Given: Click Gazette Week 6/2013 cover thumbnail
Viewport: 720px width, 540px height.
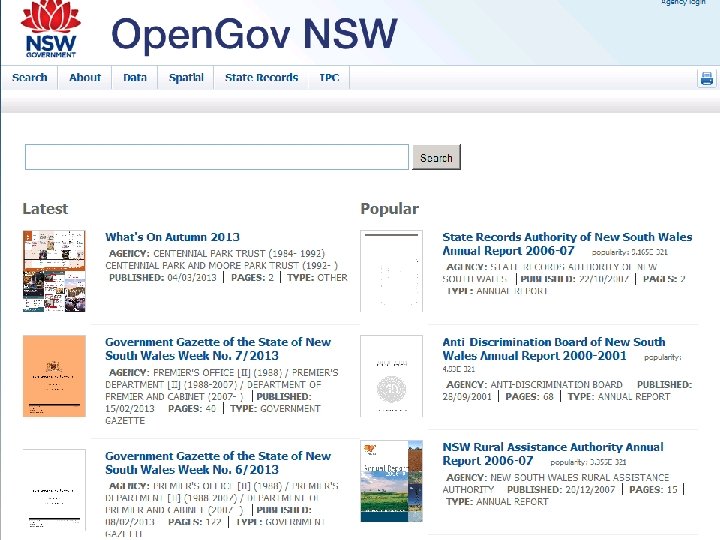Looking at the screenshot, I should tap(54, 490).
